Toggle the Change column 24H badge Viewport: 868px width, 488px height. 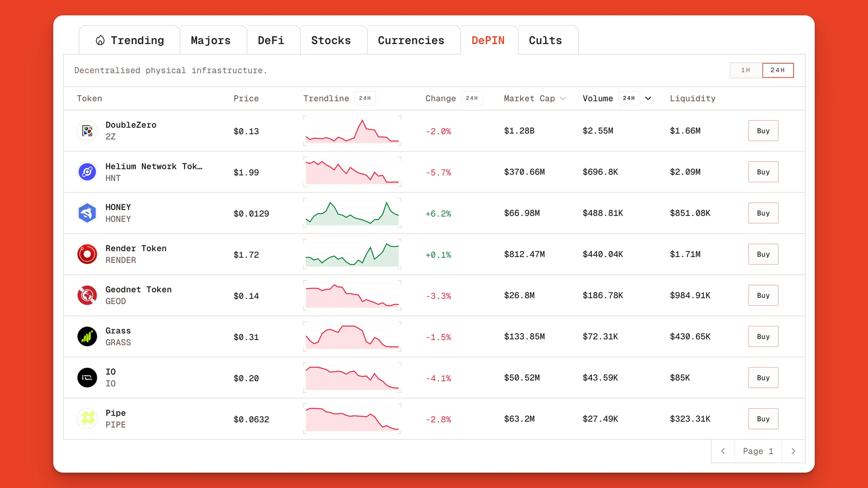471,98
